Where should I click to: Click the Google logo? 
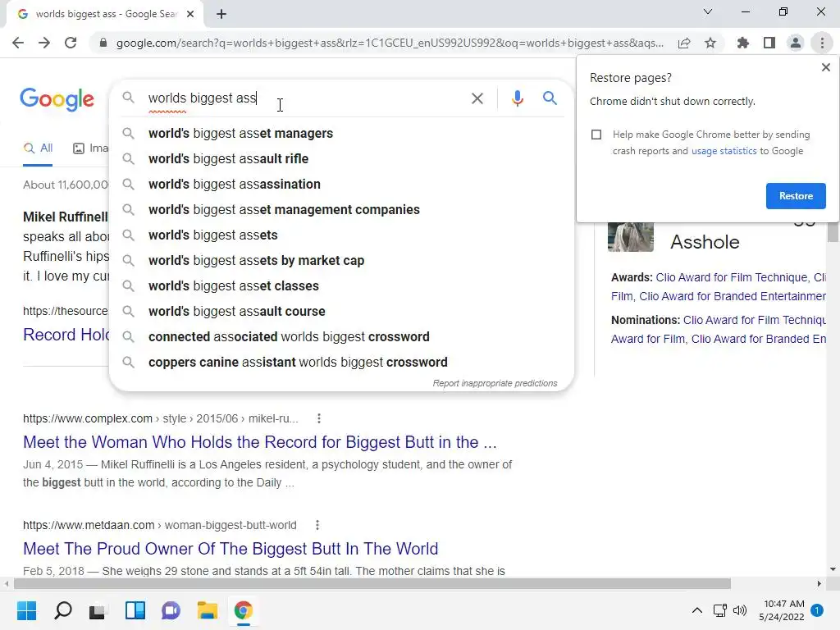[57, 99]
